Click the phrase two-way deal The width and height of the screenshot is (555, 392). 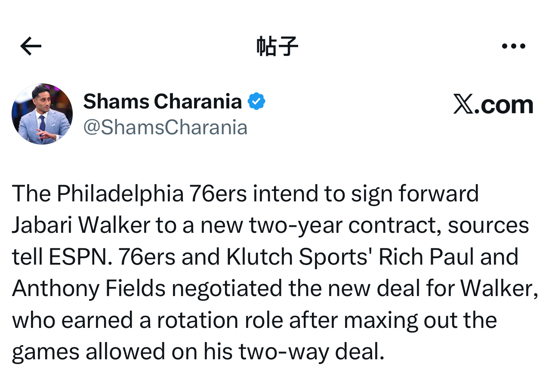point(311,352)
